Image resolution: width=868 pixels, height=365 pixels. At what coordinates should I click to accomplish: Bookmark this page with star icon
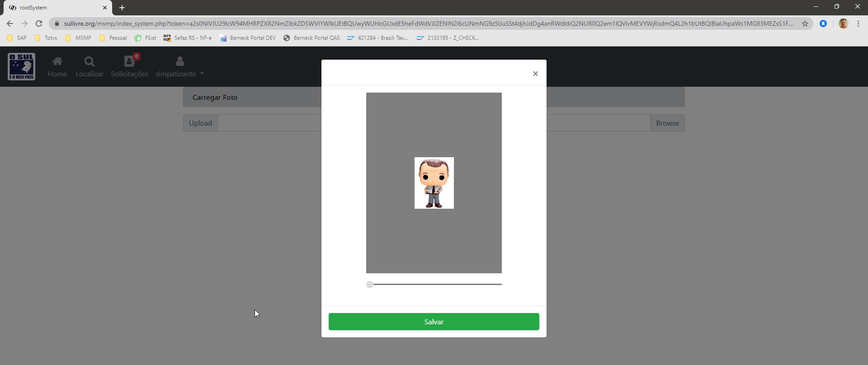[x=805, y=23]
